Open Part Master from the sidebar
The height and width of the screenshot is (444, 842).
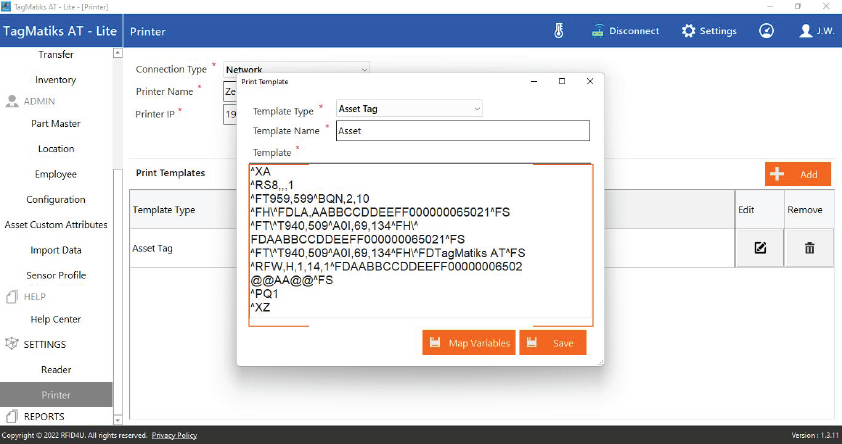pyautogui.click(x=56, y=124)
